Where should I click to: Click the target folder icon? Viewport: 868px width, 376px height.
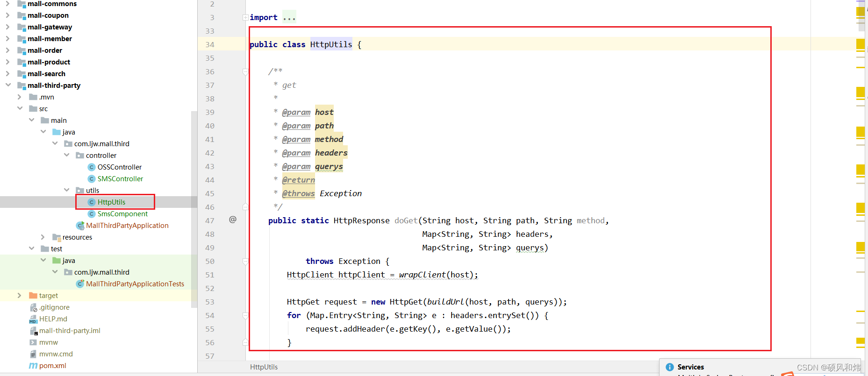tap(33, 296)
